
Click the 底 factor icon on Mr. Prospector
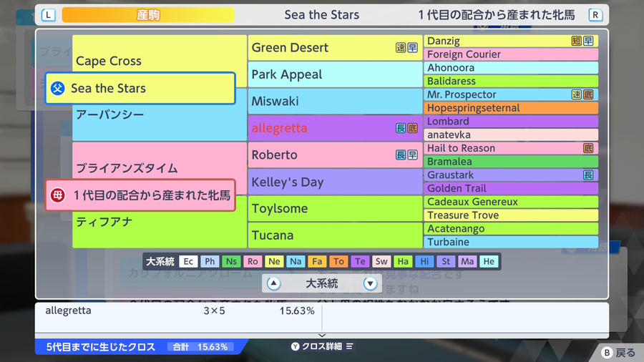point(588,94)
